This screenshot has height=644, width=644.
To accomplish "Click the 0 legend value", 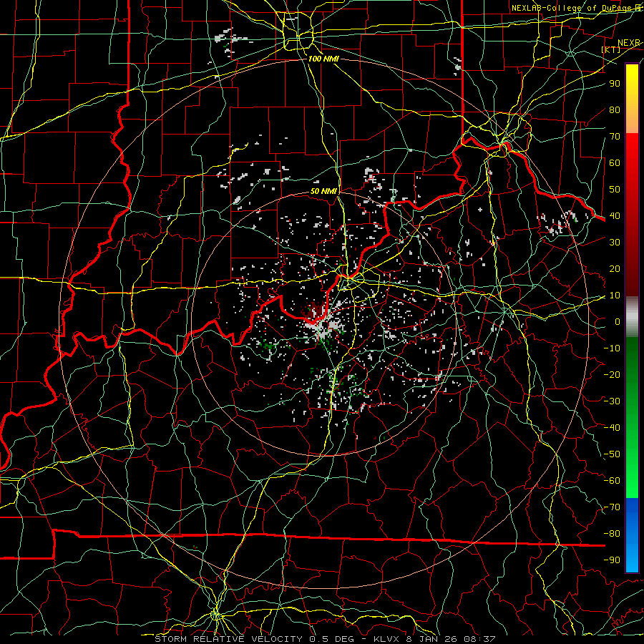I will coord(618,321).
